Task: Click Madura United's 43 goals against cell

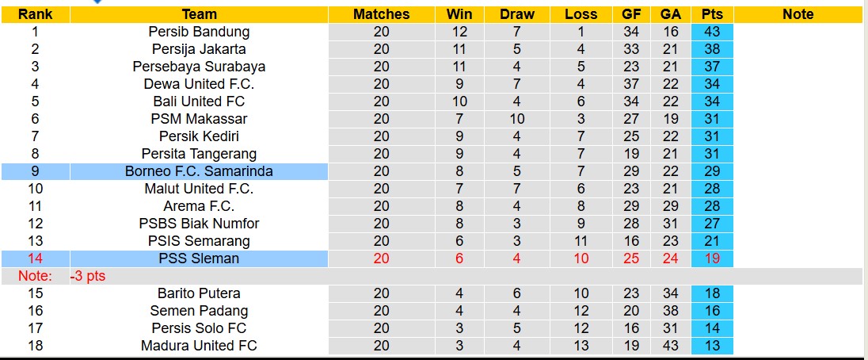Action: click(x=670, y=346)
